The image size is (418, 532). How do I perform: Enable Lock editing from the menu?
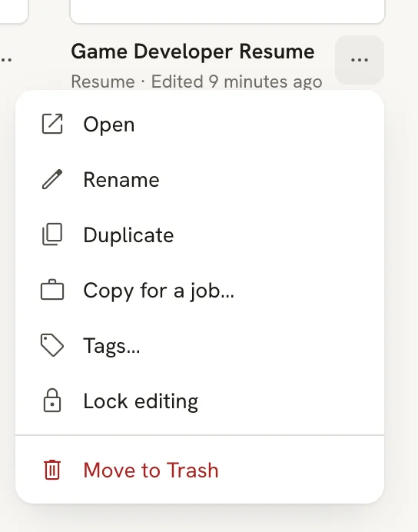200,401
